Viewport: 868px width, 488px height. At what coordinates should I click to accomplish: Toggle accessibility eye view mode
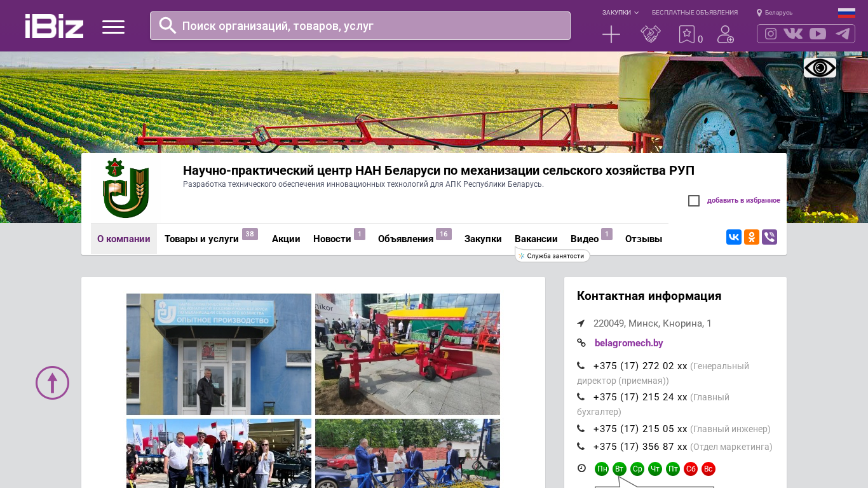(x=820, y=67)
